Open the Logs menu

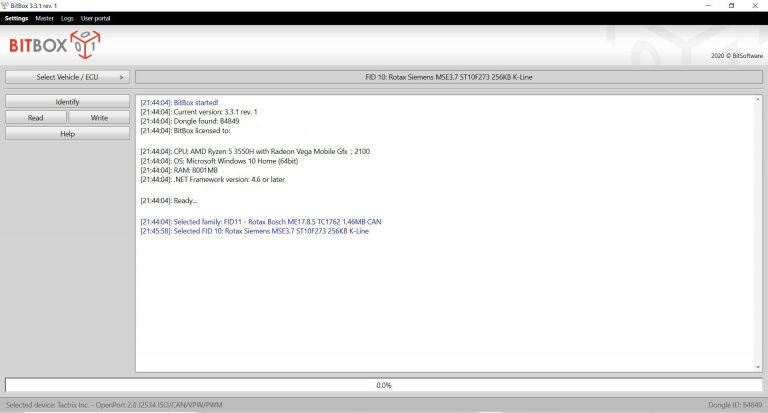pos(67,18)
